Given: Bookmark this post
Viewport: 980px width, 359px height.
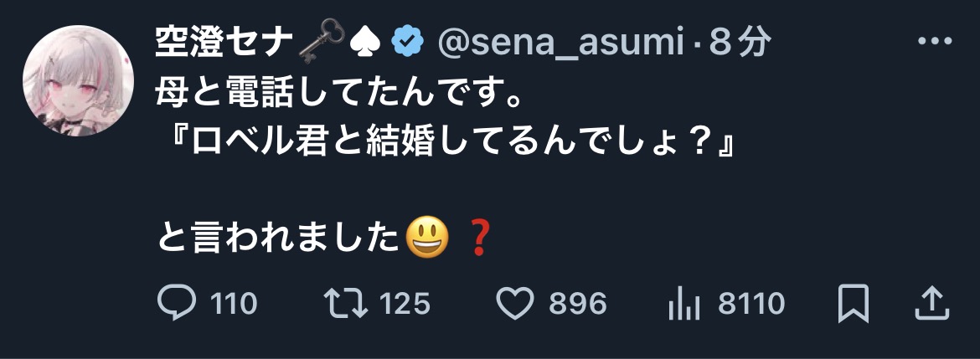Looking at the screenshot, I should (x=854, y=303).
